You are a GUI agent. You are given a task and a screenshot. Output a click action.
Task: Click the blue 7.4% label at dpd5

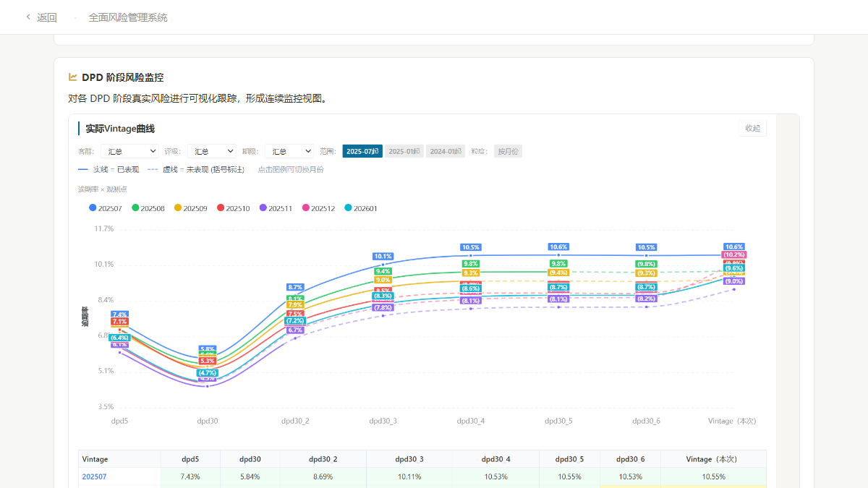pyautogui.click(x=120, y=314)
